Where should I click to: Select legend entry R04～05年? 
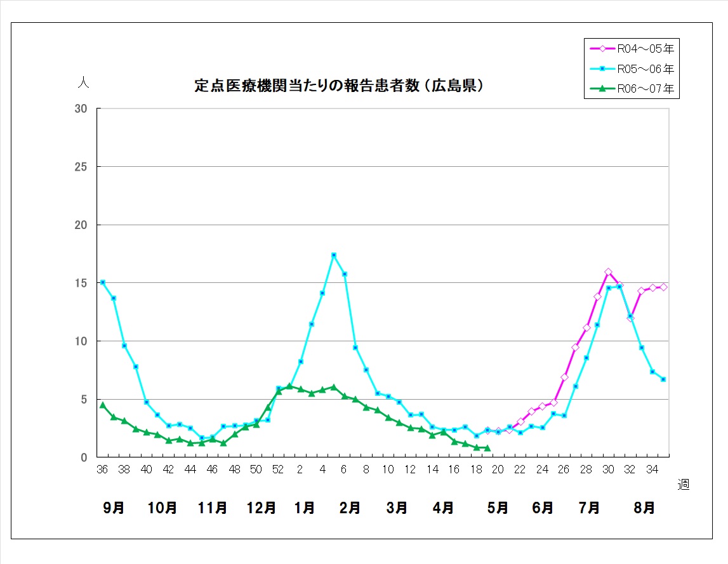pyautogui.click(x=632, y=49)
